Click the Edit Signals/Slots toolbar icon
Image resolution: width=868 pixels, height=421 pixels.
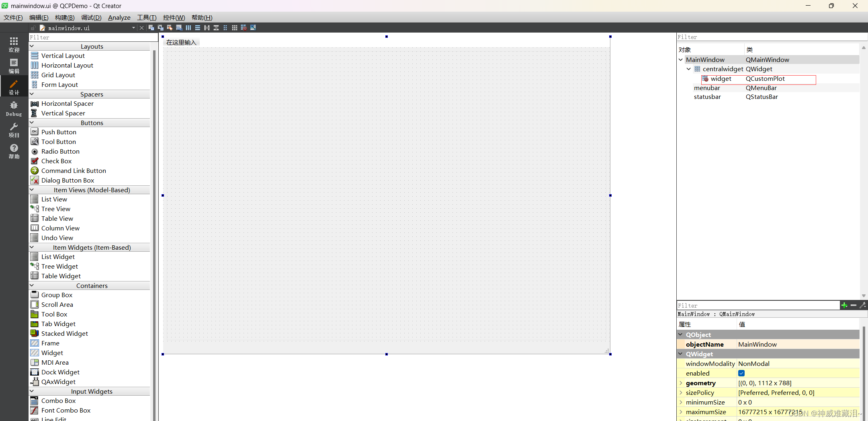pyautogui.click(x=160, y=27)
